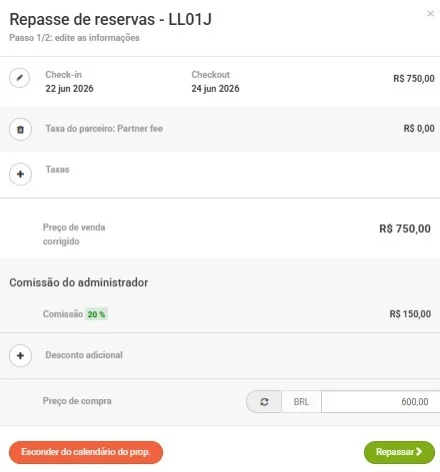Viewport: 440px width, 472px height.
Task: Close the Repasse de reservas dialog
Action: [430, 13]
